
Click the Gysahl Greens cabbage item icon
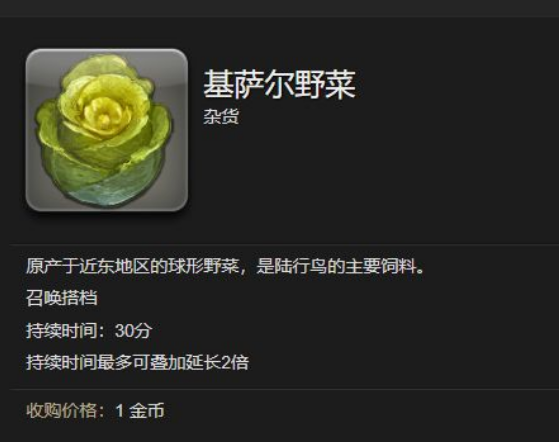pos(107,130)
